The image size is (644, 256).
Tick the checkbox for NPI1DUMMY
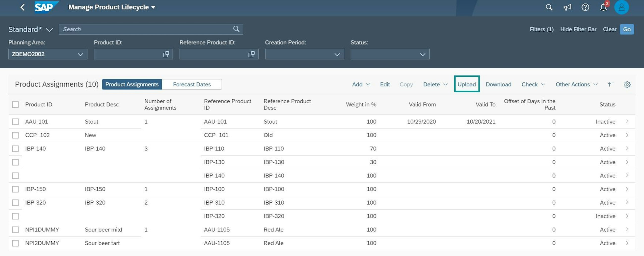[16, 230]
